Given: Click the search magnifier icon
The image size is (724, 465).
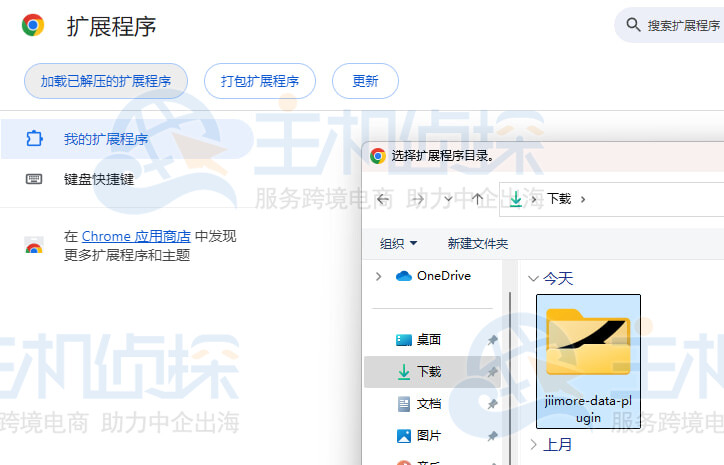Looking at the screenshot, I should pyautogui.click(x=633, y=25).
